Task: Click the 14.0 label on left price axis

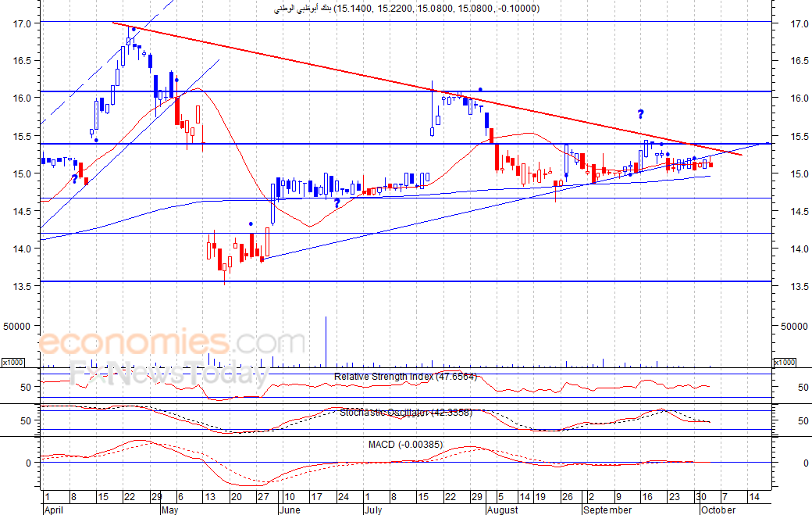Action: [23, 249]
